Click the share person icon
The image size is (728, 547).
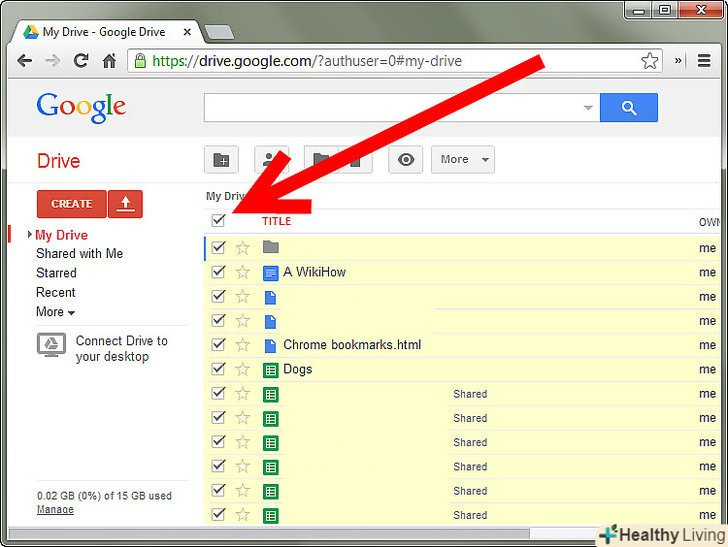(x=271, y=160)
